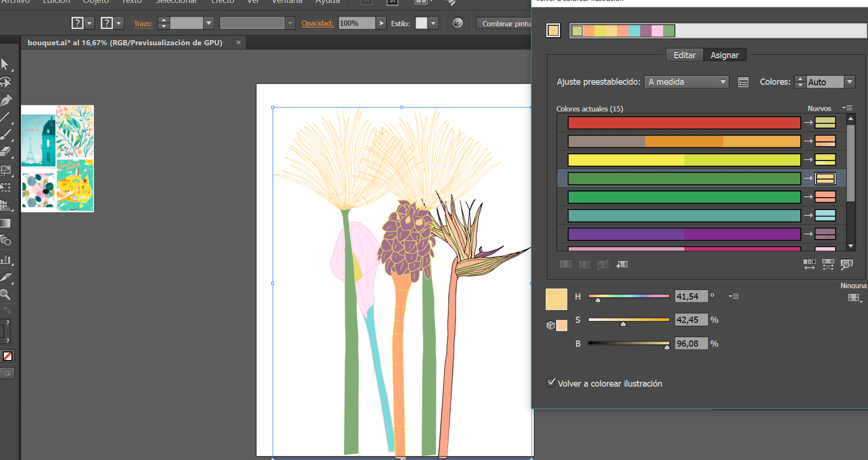This screenshot has width=868, height=460.
Task: Open the Ajuste preestablecido A medida dropdown
Action: click(x=686, y=82)
